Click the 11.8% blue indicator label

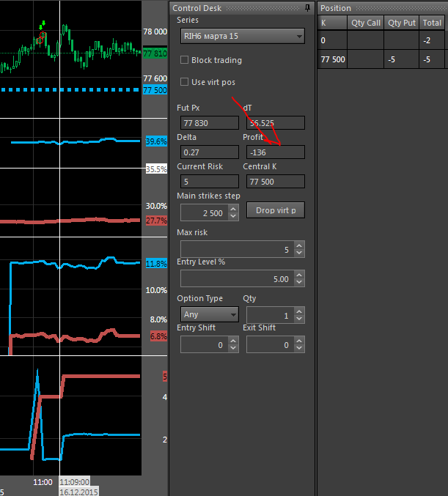(x=156, y=264)
